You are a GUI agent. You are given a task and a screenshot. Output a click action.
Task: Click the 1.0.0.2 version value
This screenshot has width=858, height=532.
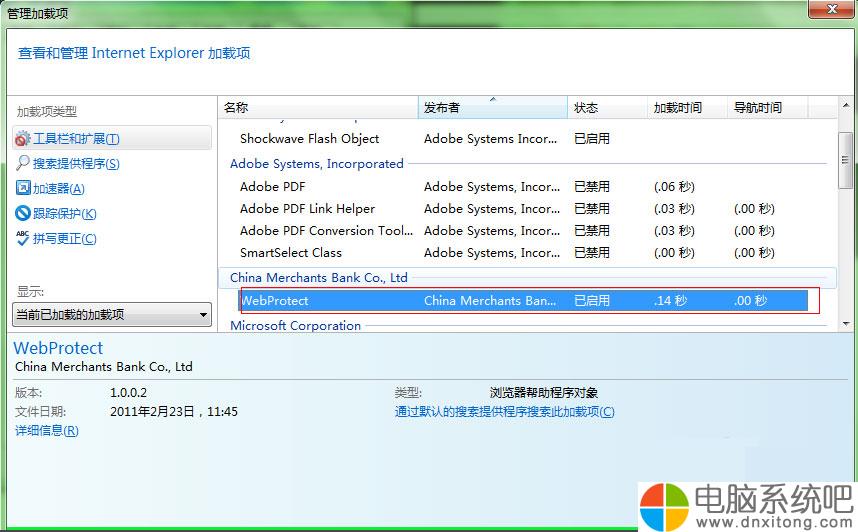(x=129, y=392)
